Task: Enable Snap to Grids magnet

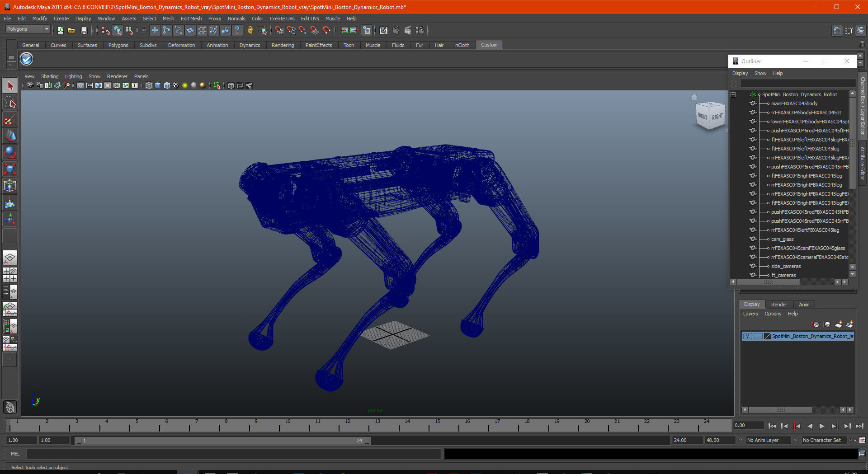Action: (279, 30)
